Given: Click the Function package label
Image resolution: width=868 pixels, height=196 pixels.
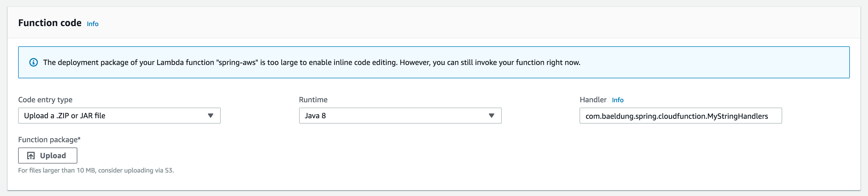Looking at the screenshot, I should 49,140.
